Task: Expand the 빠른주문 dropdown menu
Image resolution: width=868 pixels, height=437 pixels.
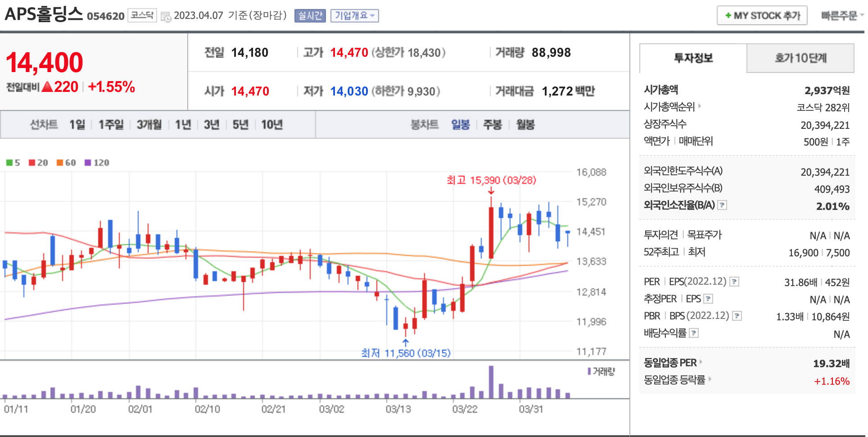Action: [x=841, y=16]
